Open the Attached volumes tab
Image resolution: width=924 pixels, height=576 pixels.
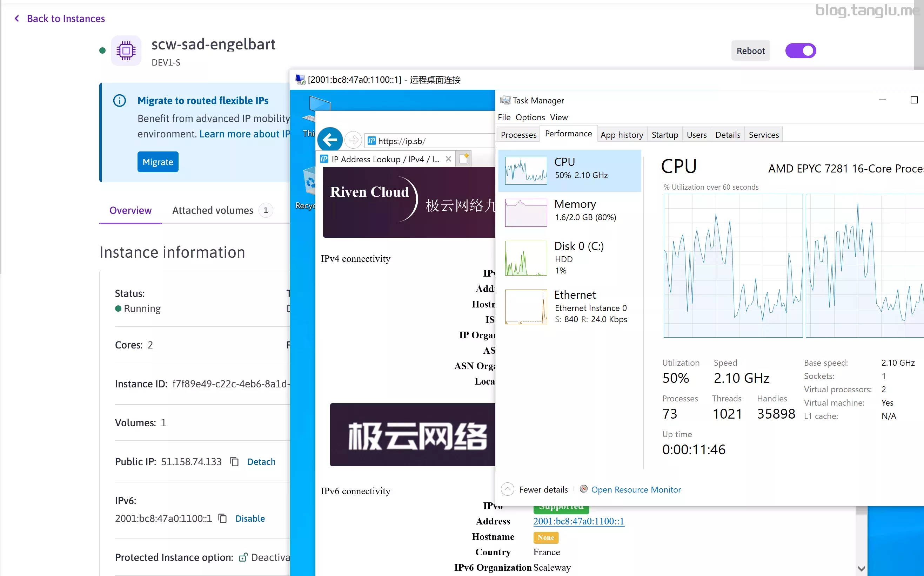click(x=212, y=210)
